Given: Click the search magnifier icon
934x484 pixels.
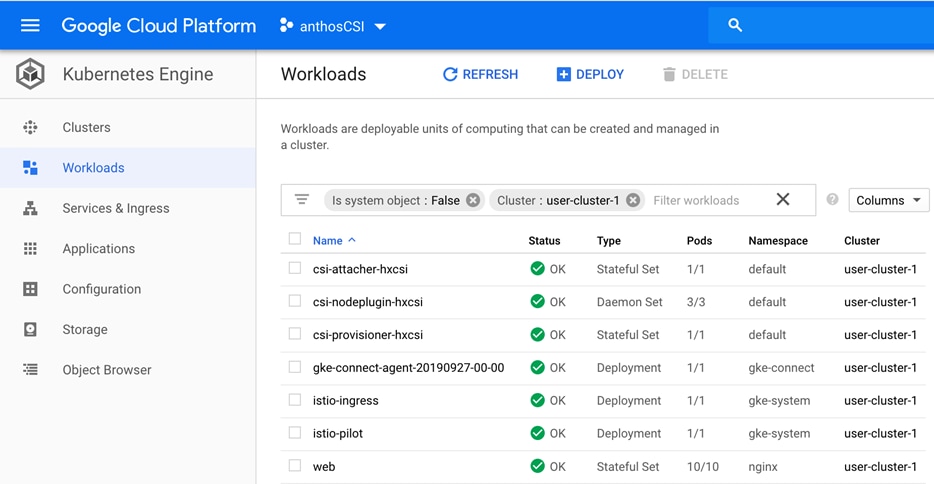Looking at the screenshot, I should (x=735, y=25).
